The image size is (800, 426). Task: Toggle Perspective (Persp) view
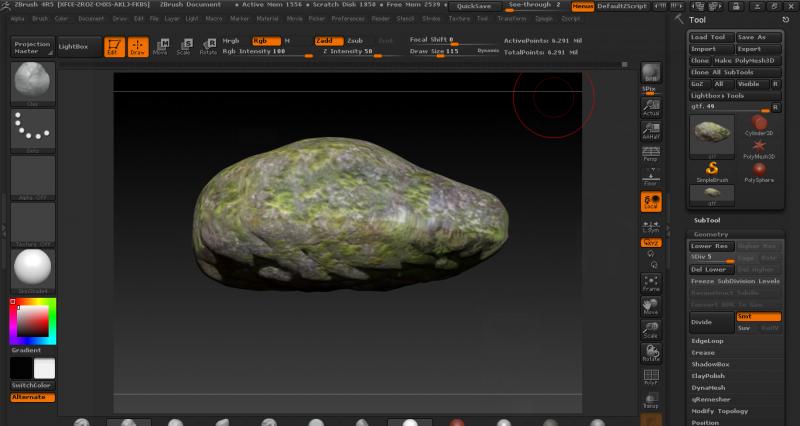tap(651, 153)
